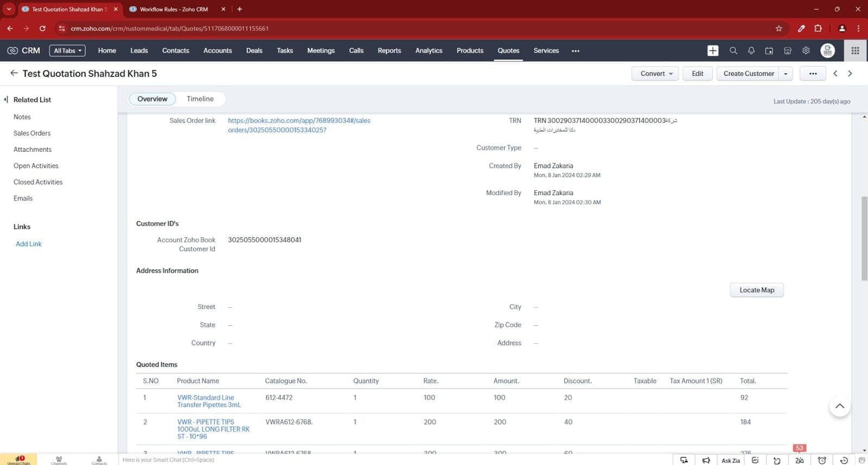Open the sticky notes icon in bottom bar
Screen dimensions: 868x465
coord(777,460)
